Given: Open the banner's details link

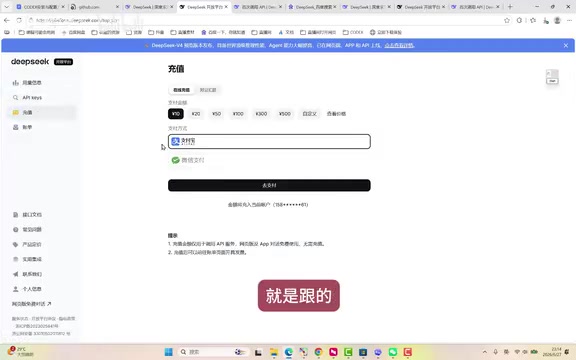Looking at the screenshot, I should [399, 46].
